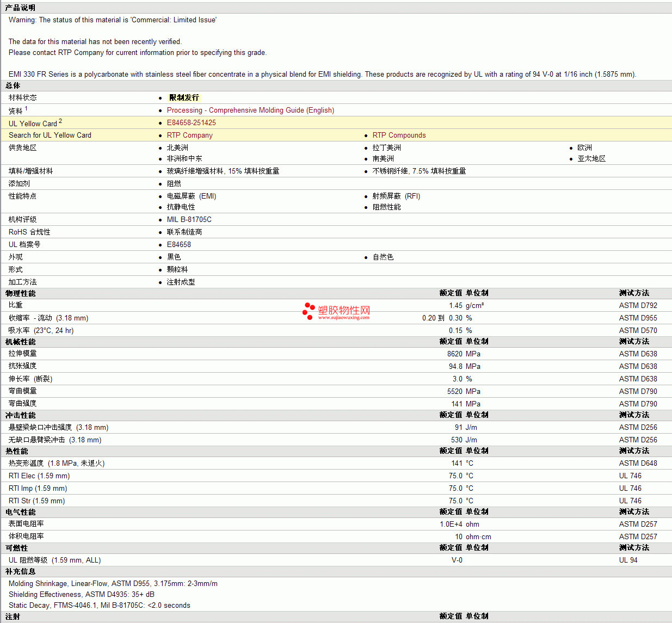Viewport: 672px width, 623px height.
Task: Click the 冲击性能 section header
Action: point(21,415)
